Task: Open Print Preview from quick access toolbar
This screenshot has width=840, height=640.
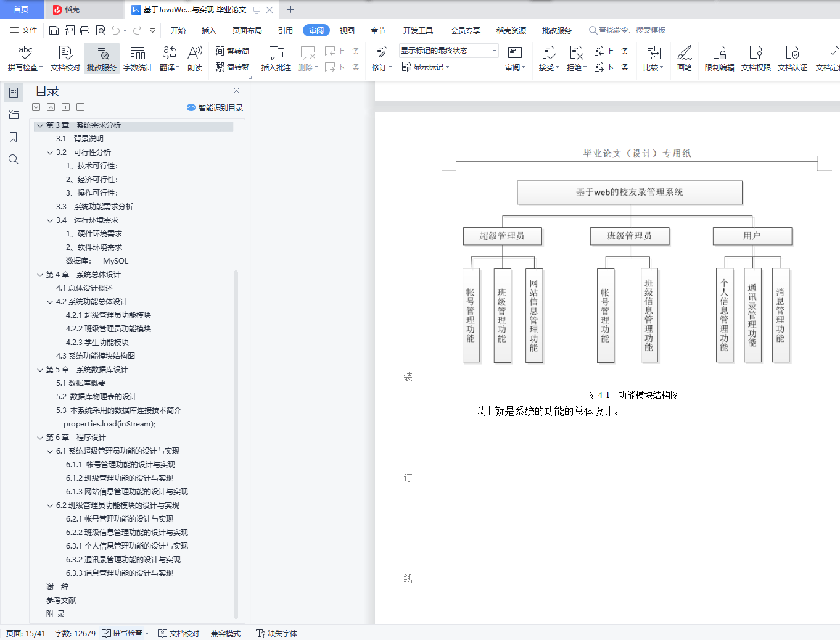Action: [100, 30]
